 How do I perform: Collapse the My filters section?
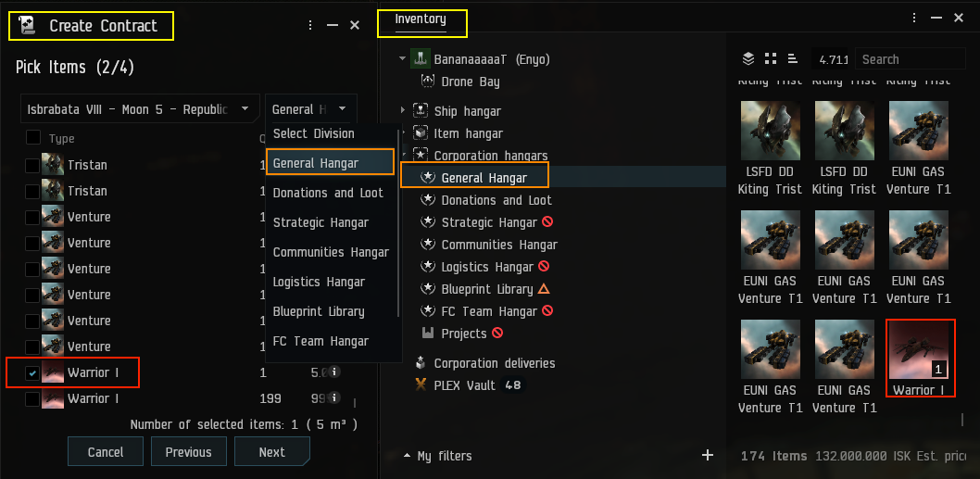click(x=408, y=456)
